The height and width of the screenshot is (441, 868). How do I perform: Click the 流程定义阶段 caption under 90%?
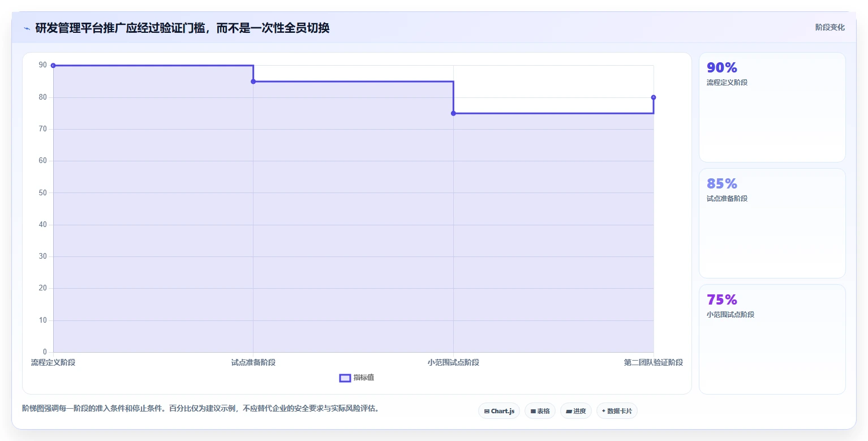(727, 83)
